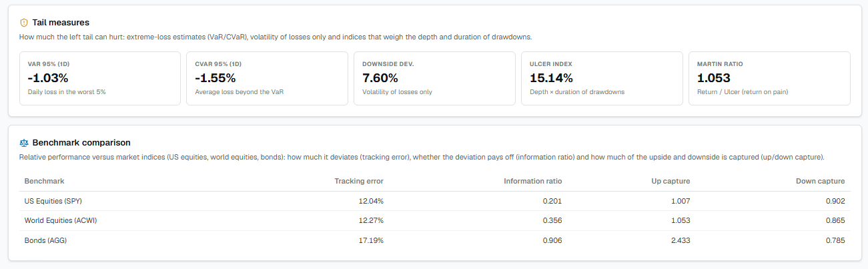
Task: Select the CVaR 95% (1D) card
Action: pyautogui.click(x=268, y=79)
